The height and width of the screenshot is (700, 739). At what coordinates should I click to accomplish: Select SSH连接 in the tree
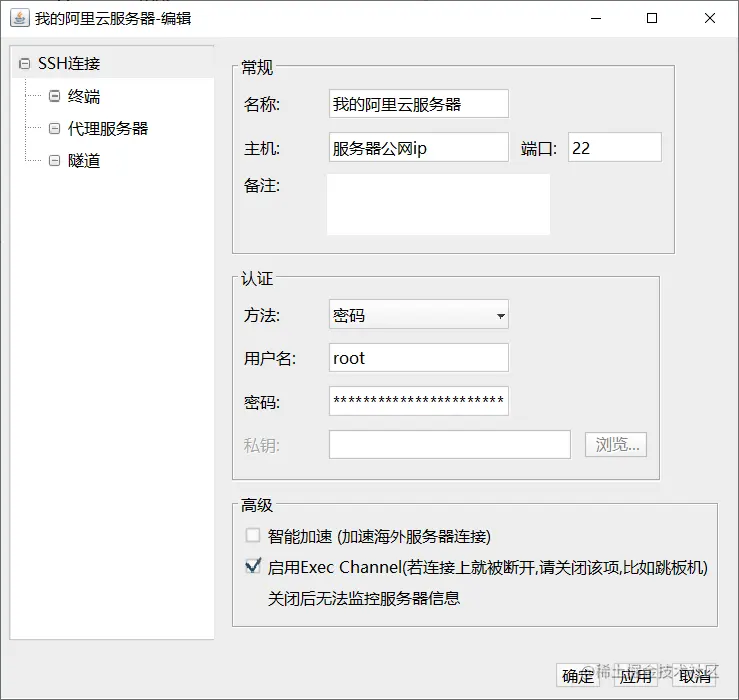click(69, 63)
